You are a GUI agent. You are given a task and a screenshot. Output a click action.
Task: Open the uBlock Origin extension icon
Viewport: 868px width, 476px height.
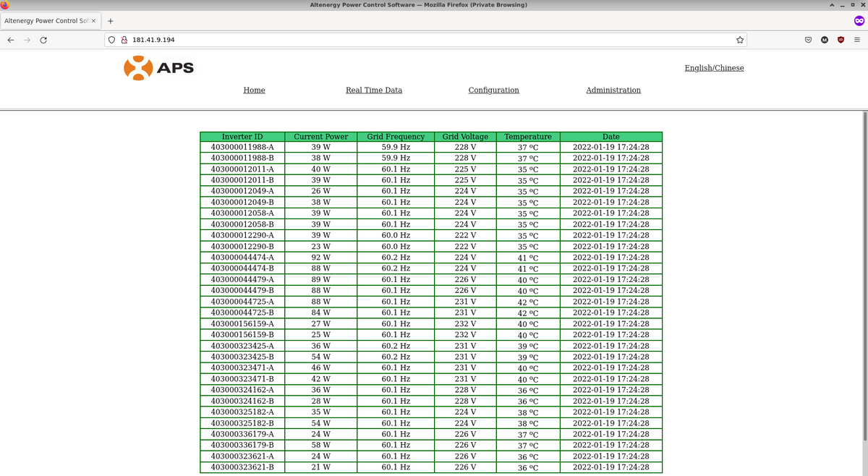click(840, 40)
